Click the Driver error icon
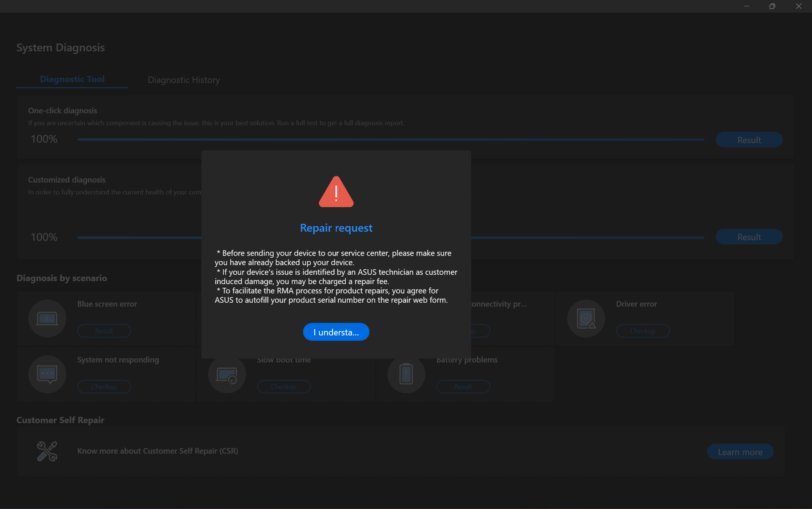This screenshot has width=812, height=509. tap(586, 319)
